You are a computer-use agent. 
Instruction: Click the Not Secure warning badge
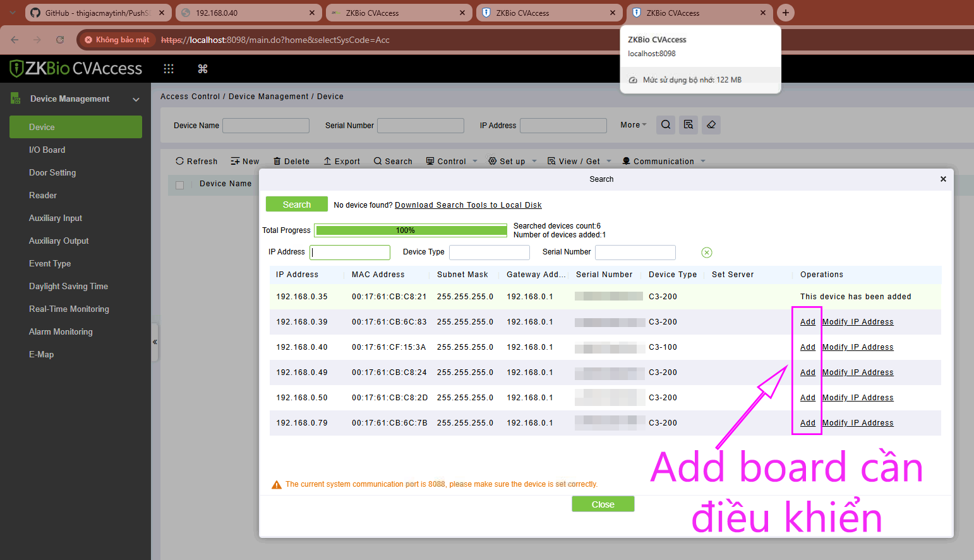[x=117, y=40]
